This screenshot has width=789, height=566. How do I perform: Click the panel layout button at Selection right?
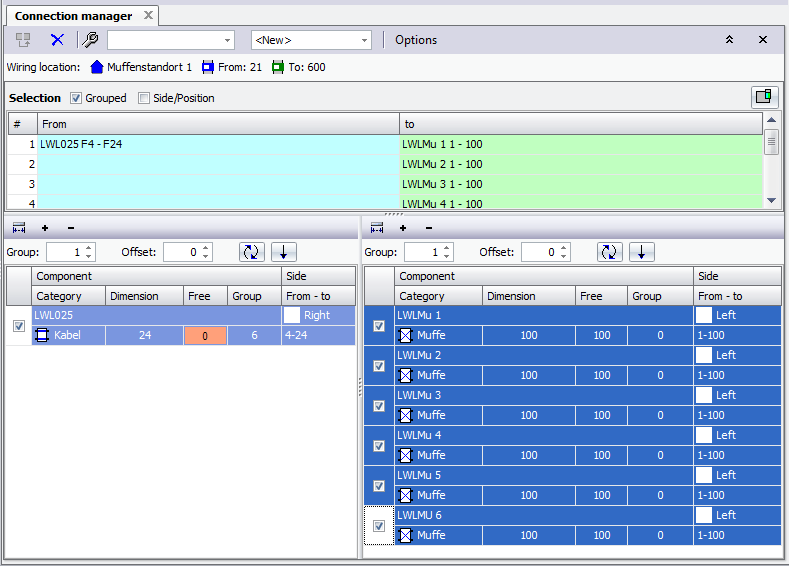(x=764, y=97)
